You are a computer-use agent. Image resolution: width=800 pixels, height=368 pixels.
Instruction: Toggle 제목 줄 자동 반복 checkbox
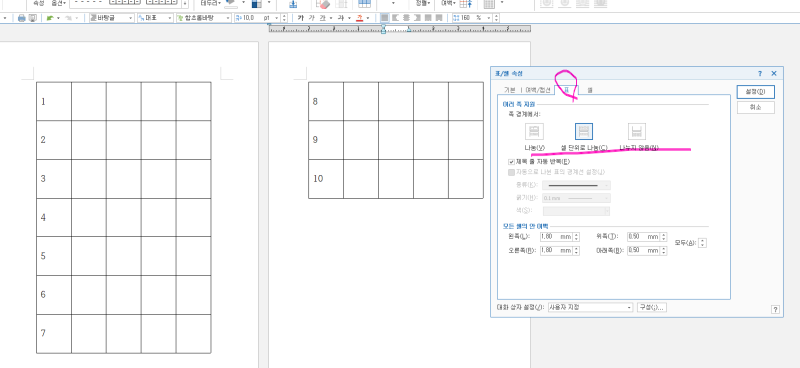(x=512, y=162)
